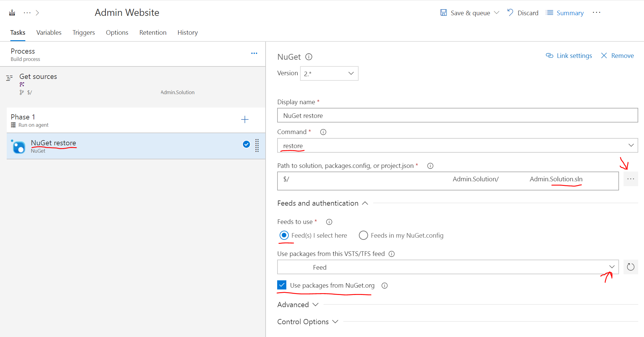Click the Display name input field

tap(457, 115)
